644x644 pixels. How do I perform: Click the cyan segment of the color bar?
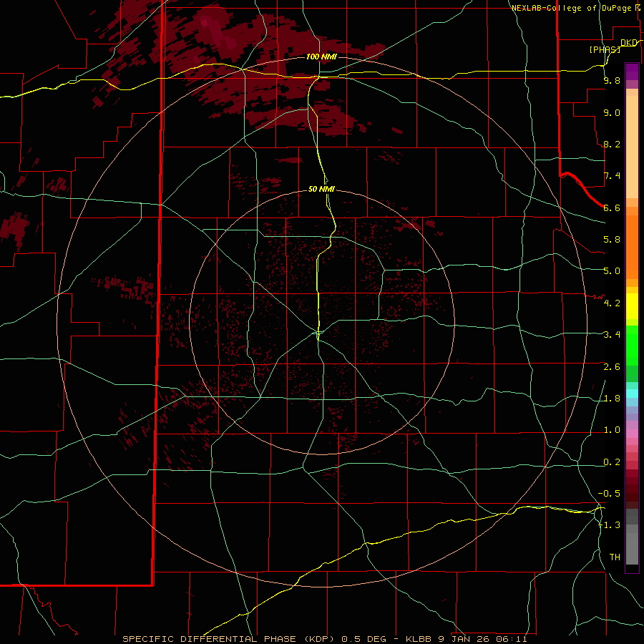coord(632,394)
